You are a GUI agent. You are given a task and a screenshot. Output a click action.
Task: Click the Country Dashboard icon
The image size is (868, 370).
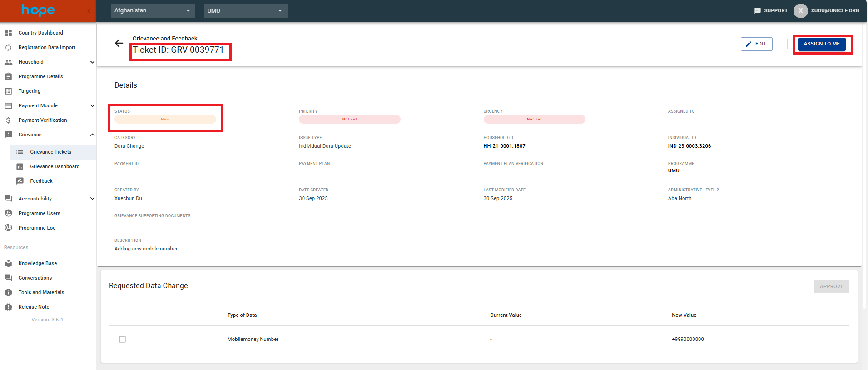[8, 33]
